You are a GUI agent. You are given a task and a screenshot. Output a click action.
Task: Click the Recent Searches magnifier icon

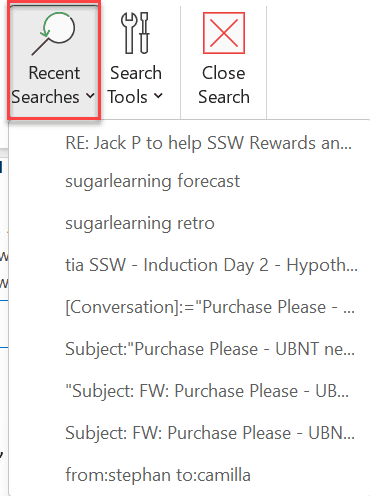(54, 33)
